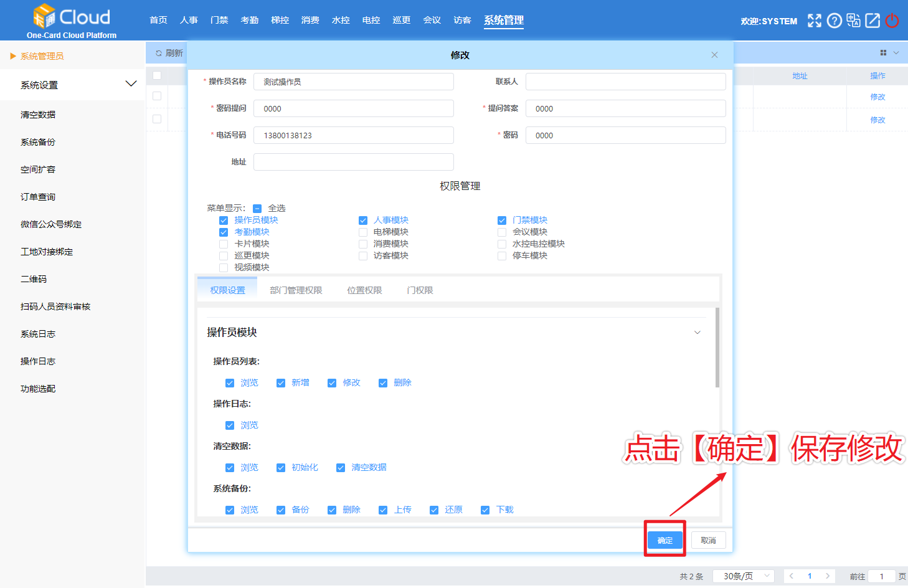The image size is (908, 588).
Task: Click the Cloud platform logo
Action: (70, 17)
